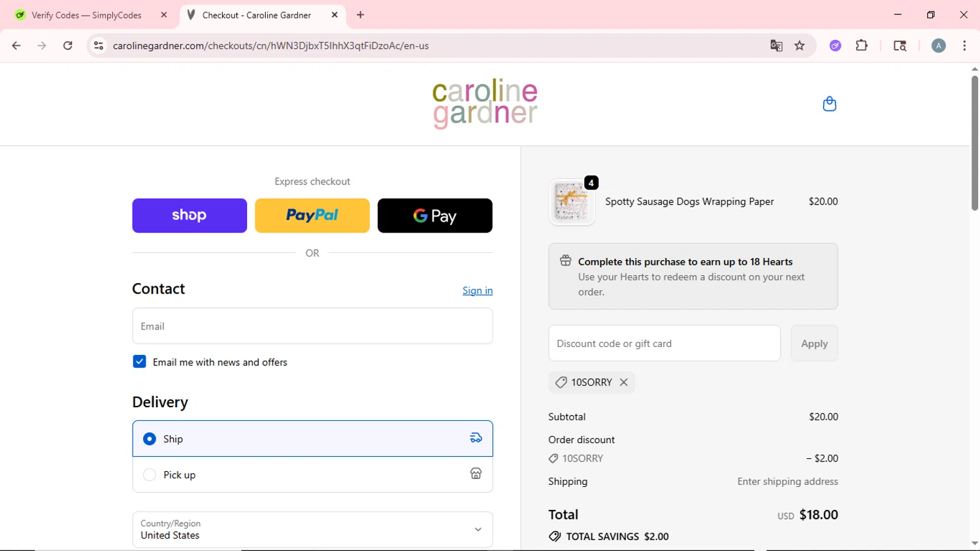Click Spotty Sausage Dogs Wrapping Paper thumbnail
Viewport: 980px width, 551px height.
pos(572,202)
